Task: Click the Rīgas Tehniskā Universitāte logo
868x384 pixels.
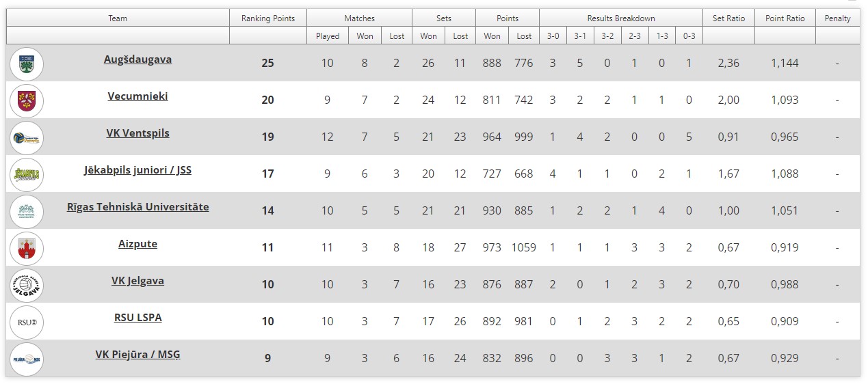Action: pos(27,211)
